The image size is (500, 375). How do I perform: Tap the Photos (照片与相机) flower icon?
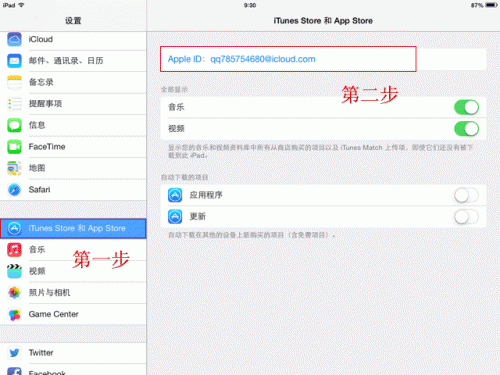pos(14,293)
